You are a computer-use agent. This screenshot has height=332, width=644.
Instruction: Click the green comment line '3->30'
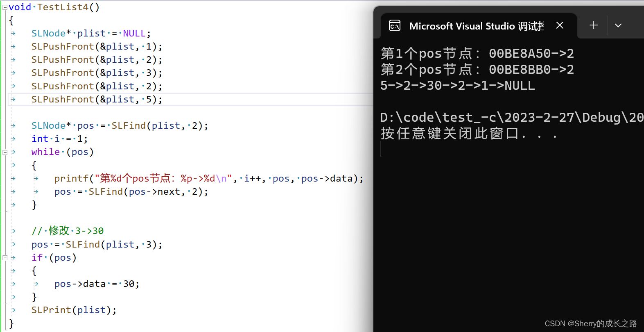68,231
